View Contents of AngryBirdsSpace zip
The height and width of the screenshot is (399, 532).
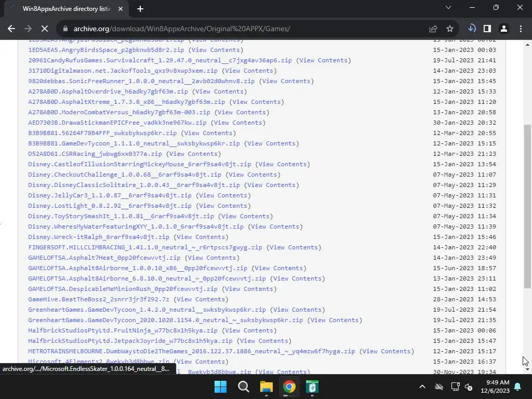tap(216, 50)
